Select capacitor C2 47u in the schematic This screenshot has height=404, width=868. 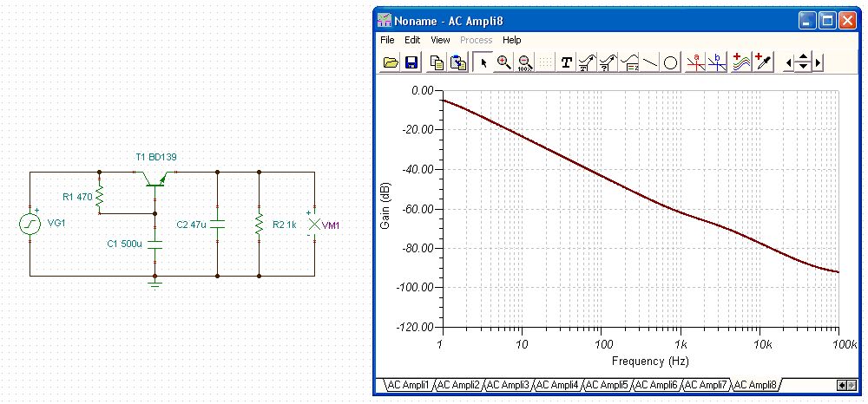click(x=218, y=224)
